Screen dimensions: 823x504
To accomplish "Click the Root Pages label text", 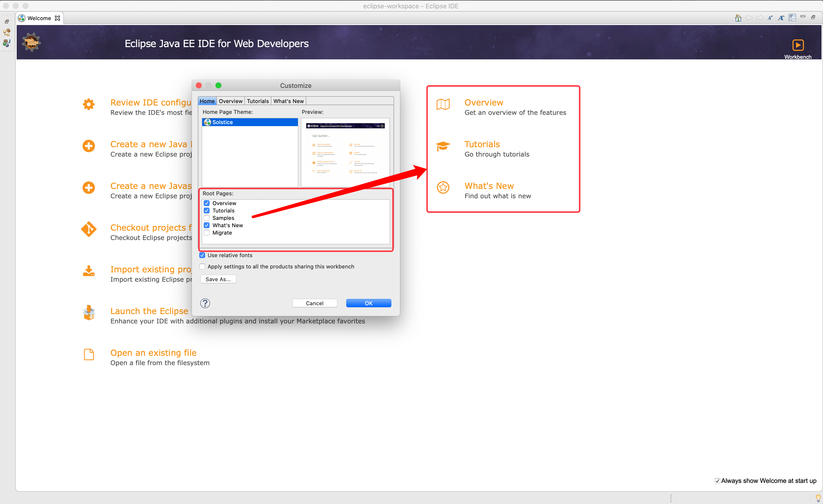I will [218, 193].
